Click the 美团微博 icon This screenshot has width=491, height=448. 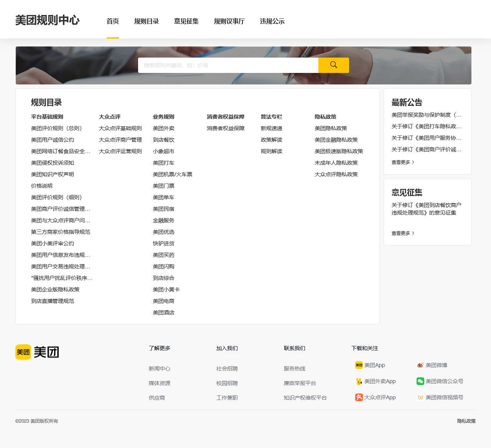(x=420, y=365)
